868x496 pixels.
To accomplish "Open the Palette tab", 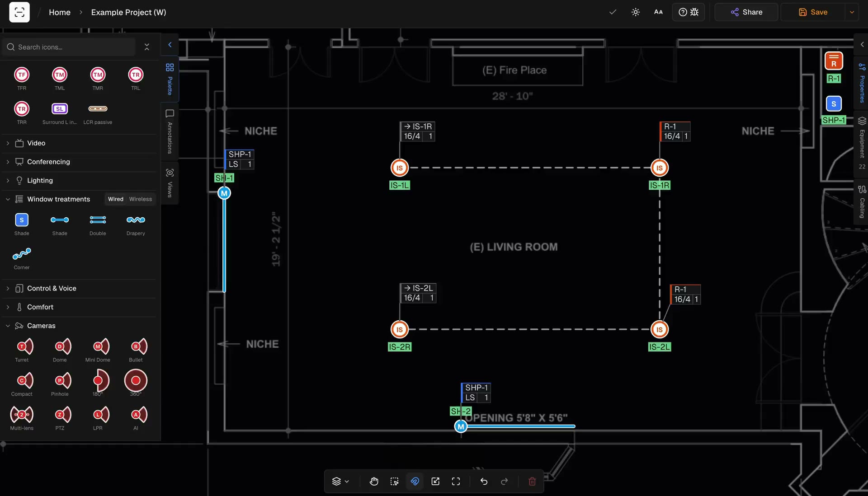I will tap(170, 79).
